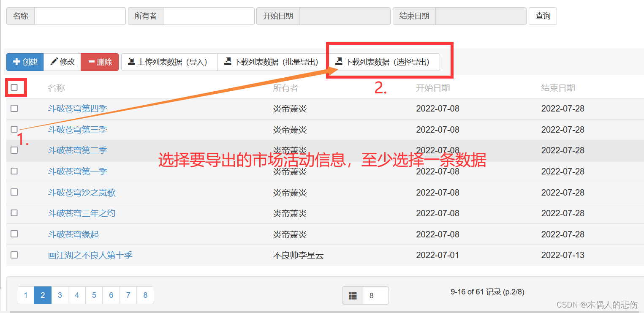
Task: Click 下载列表数据（批量导出） button
Action: pos(273,62)
